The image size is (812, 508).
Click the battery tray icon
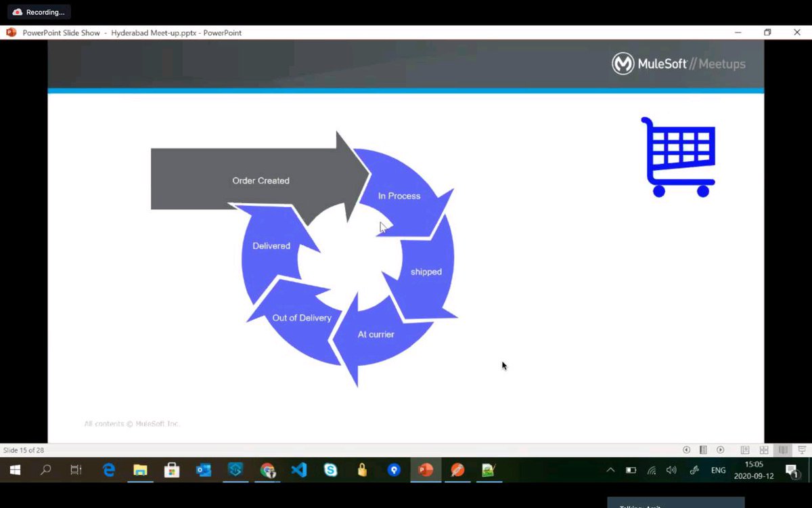[631, 469]
